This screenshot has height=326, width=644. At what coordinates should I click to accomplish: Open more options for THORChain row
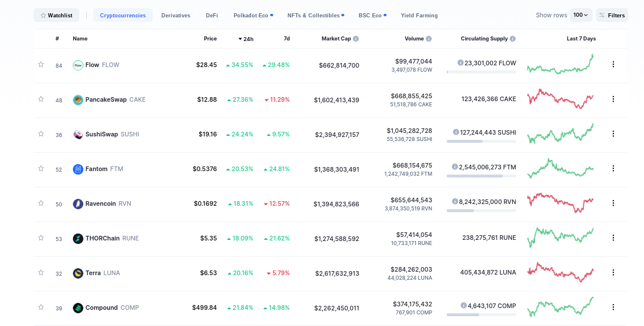pyautogui.click(x=613, y=238)
